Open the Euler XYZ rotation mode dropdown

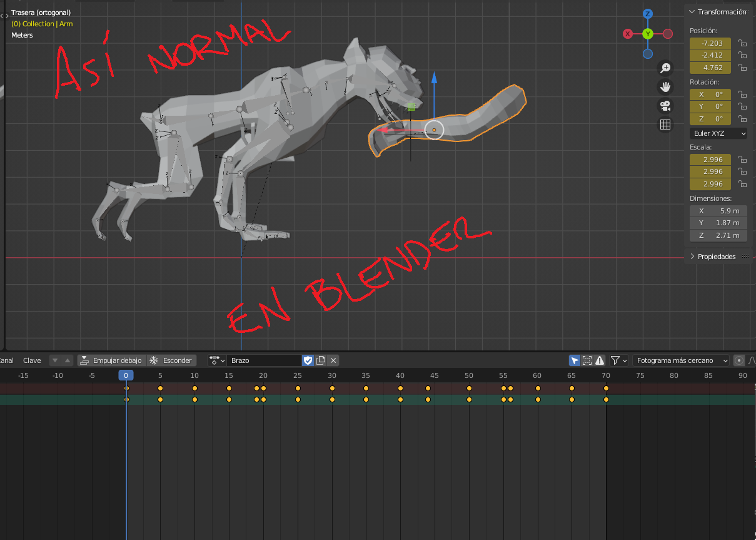point(718,133)
